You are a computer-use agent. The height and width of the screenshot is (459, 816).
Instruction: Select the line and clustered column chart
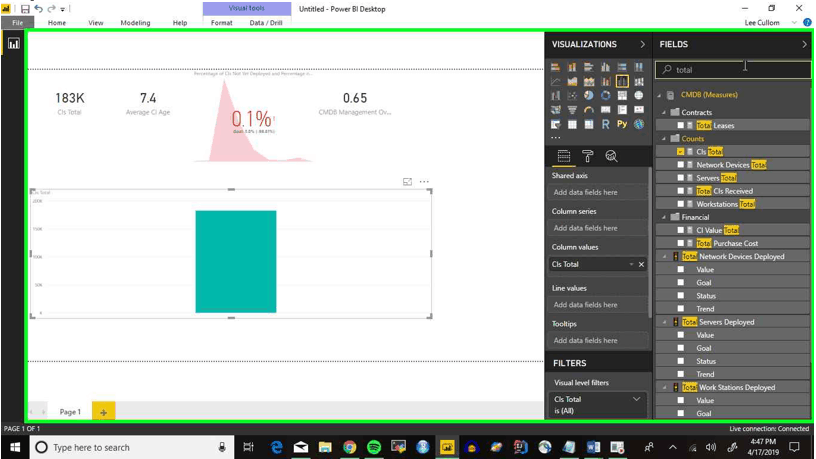tap(622, 82)
